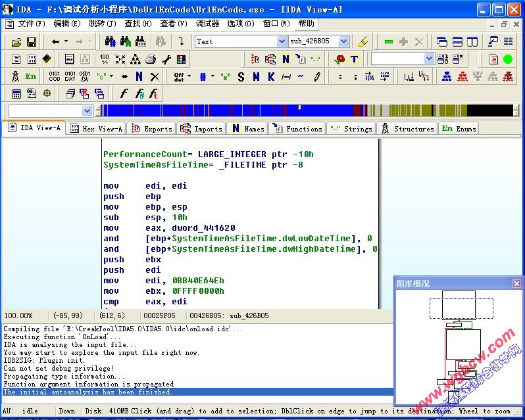Screen dimensions: 525x420
Task: Click the blue T icon on yellow
Action: (354, 60)
